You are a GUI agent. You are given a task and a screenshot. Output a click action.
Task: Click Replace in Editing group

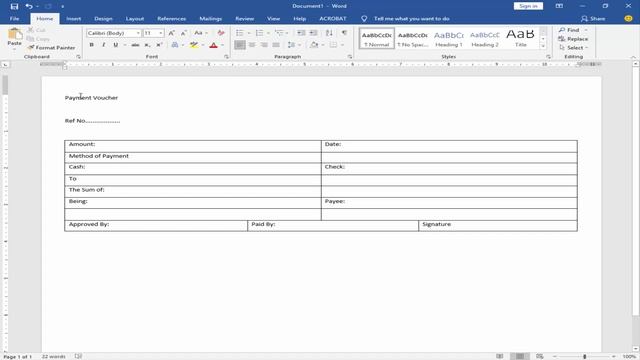pyautogui.click(x=573, y=39)
